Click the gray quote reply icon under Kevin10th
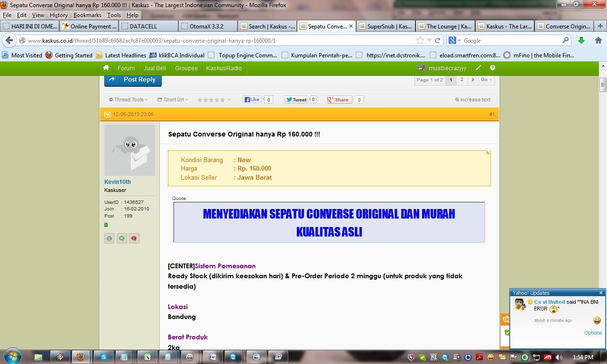 pos(109,238)
